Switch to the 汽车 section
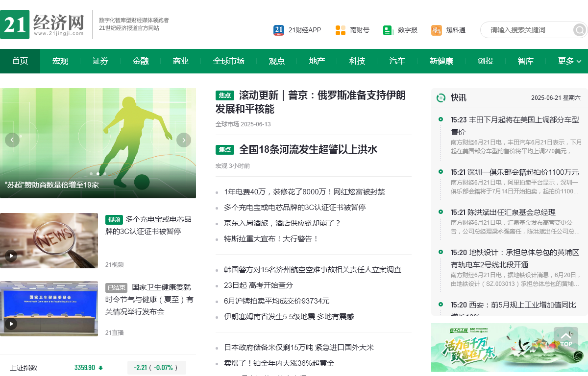Screen dimensions: 588x376 pos(397,61)
